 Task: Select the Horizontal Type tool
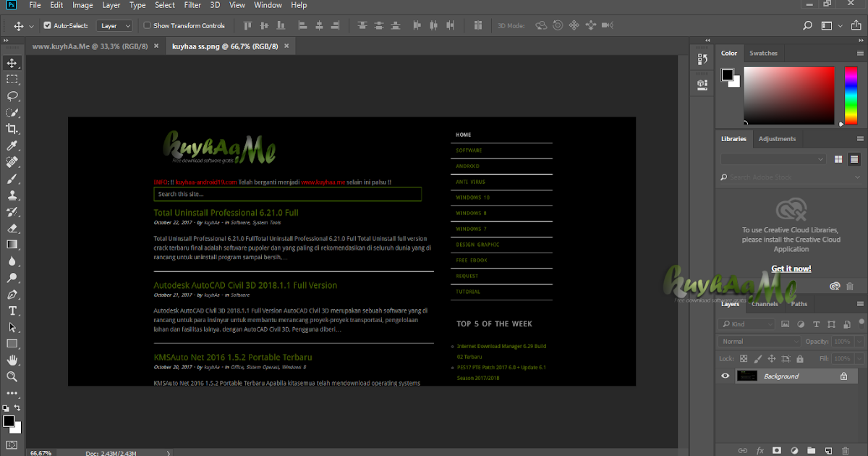[12, 311]
